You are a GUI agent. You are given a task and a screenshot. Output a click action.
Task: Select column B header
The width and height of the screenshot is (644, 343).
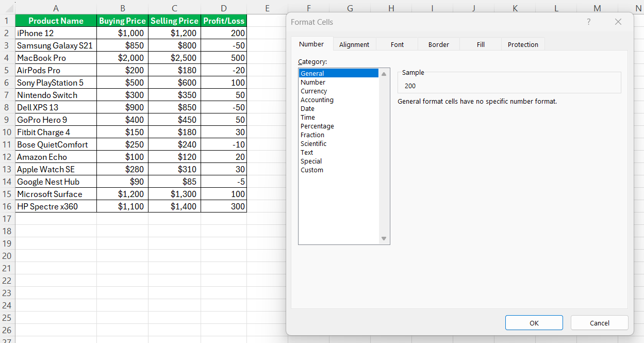tap(122, 8)
